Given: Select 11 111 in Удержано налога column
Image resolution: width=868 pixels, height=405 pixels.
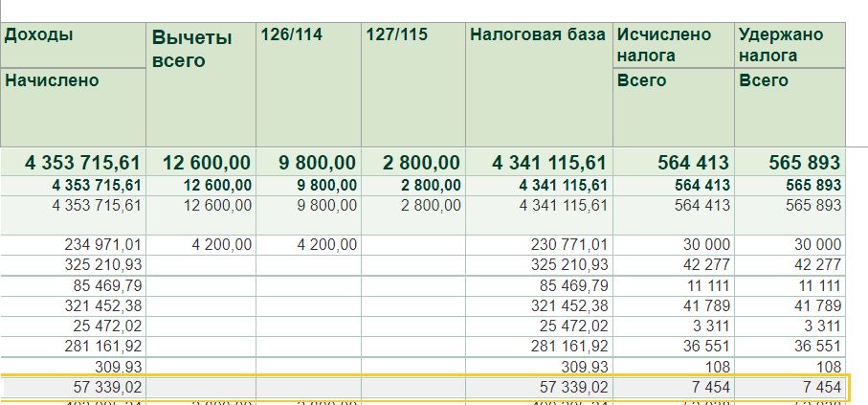Looking at the screenshot, I should pos(816,285).
